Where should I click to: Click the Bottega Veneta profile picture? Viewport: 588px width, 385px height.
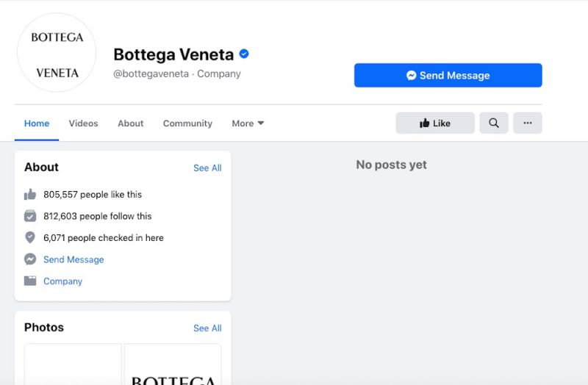coord(57,53)
